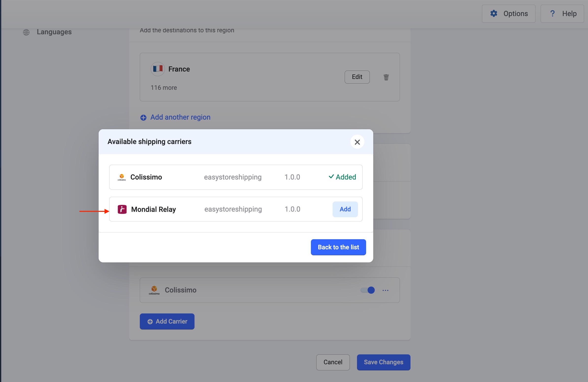Click Add another region link
588x382 pixels.
coord(180,117)
